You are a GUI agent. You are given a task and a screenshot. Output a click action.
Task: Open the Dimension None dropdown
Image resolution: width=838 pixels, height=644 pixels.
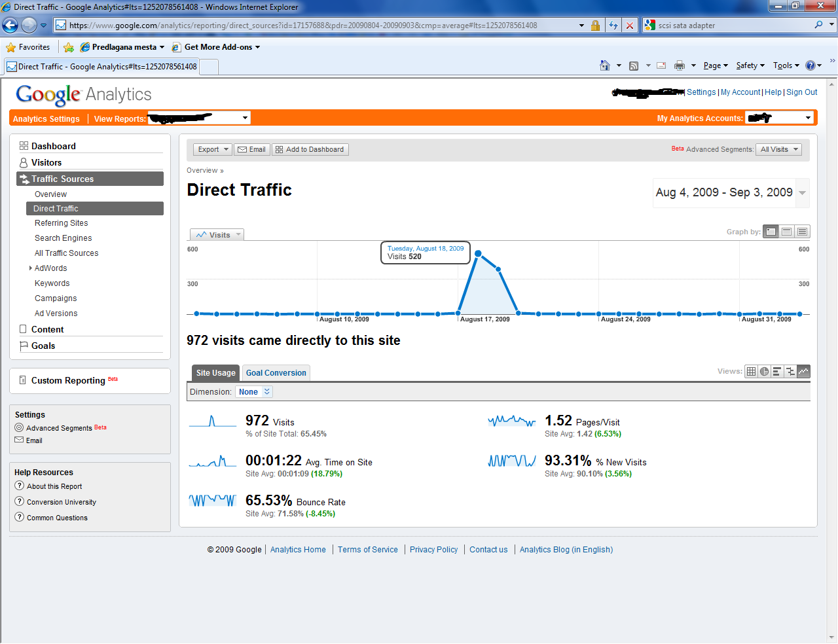[254, 392]
